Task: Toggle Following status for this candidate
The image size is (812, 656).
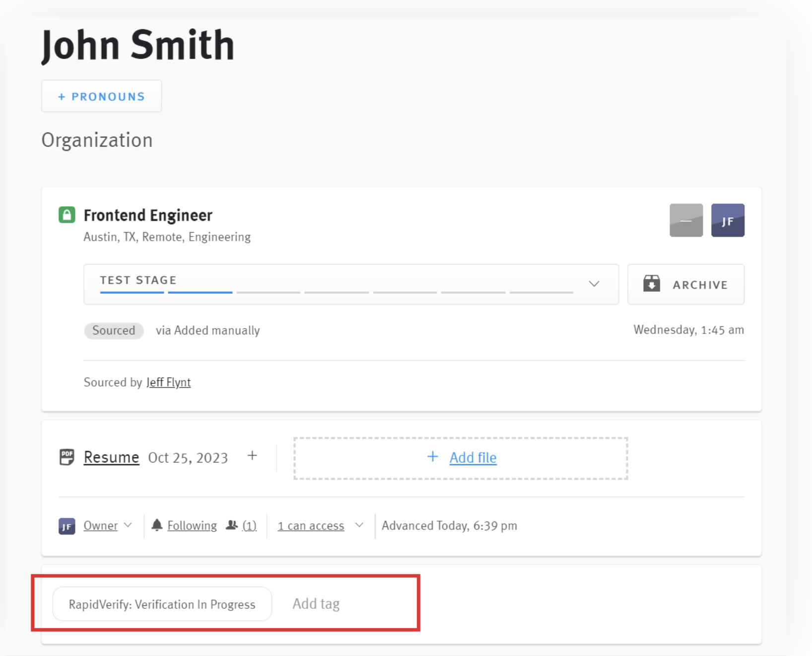Action: click(192, 525)
